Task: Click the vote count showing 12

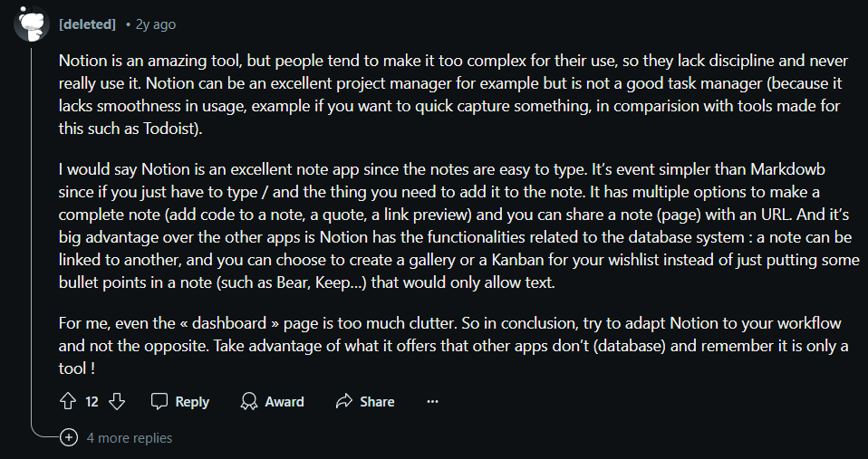Action: tap(92, 401)
